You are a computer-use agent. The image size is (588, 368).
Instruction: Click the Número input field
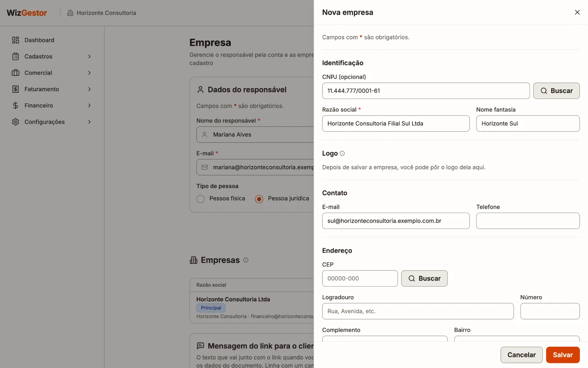550,311
